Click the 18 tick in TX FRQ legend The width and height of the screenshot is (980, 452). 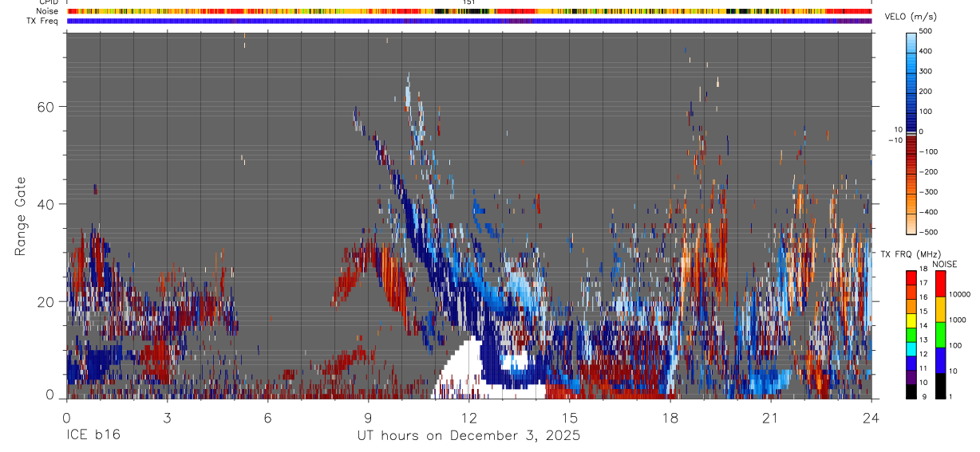click(923, 269)
